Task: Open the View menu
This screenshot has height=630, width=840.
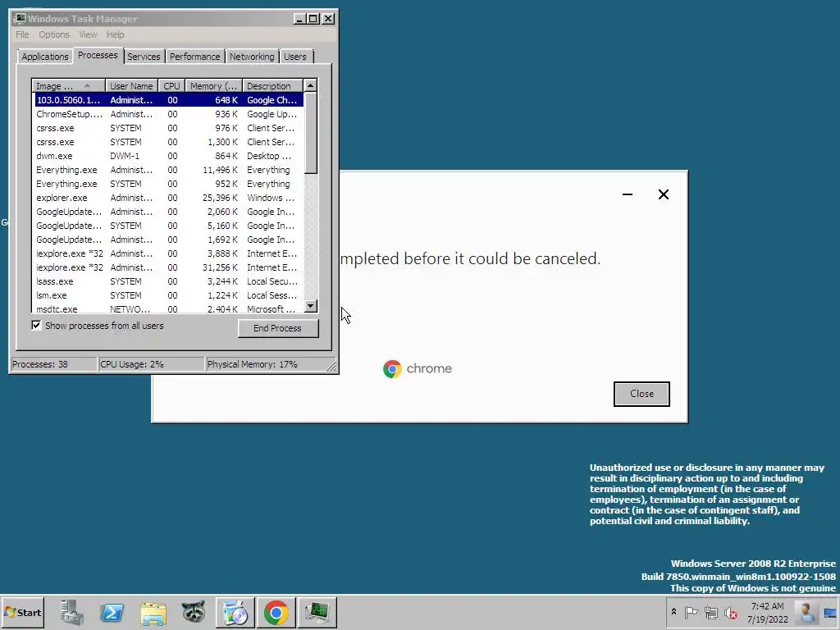Action: pyautogui.click(x=88, y=34)
